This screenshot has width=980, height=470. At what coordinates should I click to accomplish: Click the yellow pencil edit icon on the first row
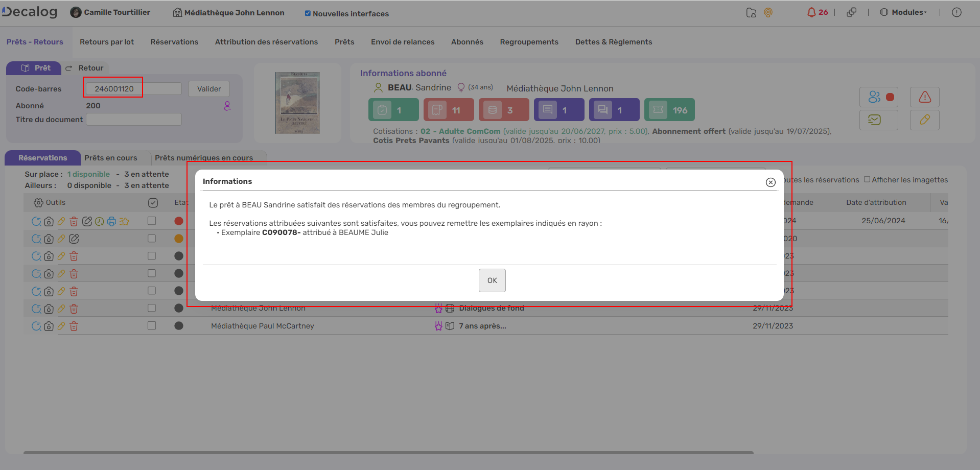click(x=61, y=221)
